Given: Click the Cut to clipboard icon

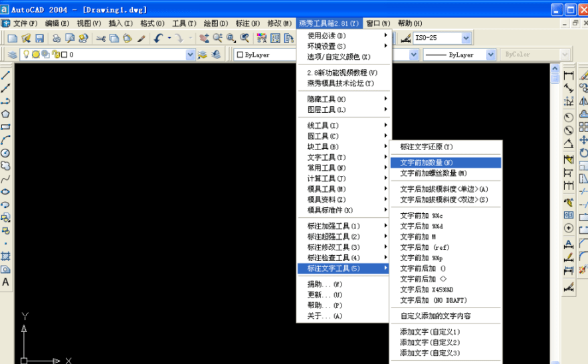Looking at the screenshot, I should click(x=101, y=39).
